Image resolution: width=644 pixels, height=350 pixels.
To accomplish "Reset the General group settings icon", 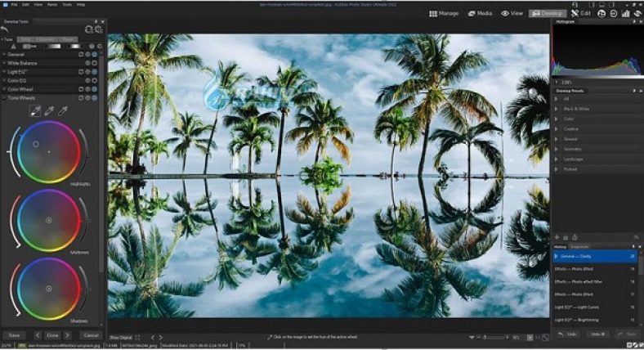I will [81, 54].
